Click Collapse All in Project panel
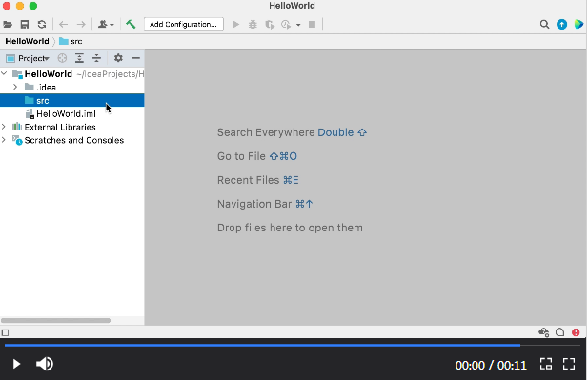The height and width of the screenshot is (380, 588). [x=97, y=58]
